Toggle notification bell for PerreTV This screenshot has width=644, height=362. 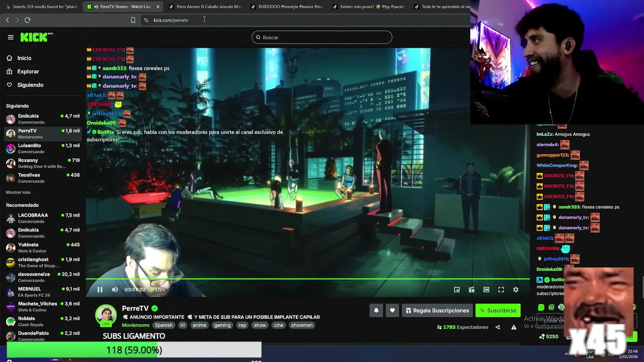[x=376, y=311]
